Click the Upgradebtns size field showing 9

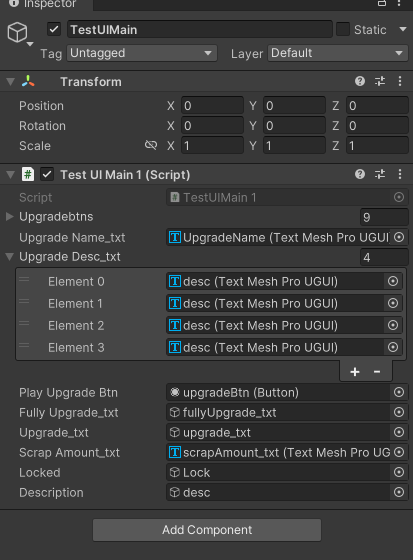point(384,217)
